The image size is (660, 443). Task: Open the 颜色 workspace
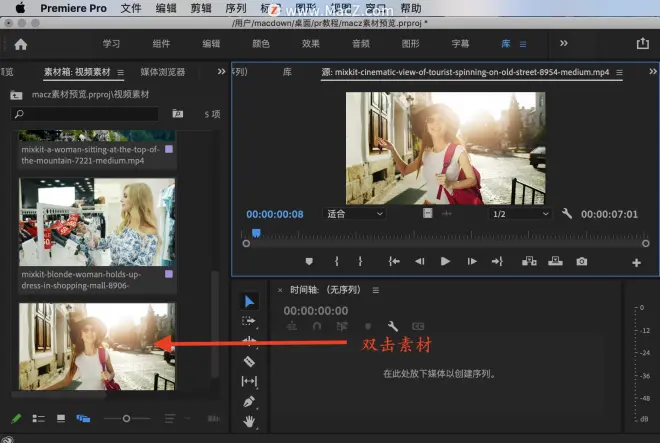tap(261, 44)
